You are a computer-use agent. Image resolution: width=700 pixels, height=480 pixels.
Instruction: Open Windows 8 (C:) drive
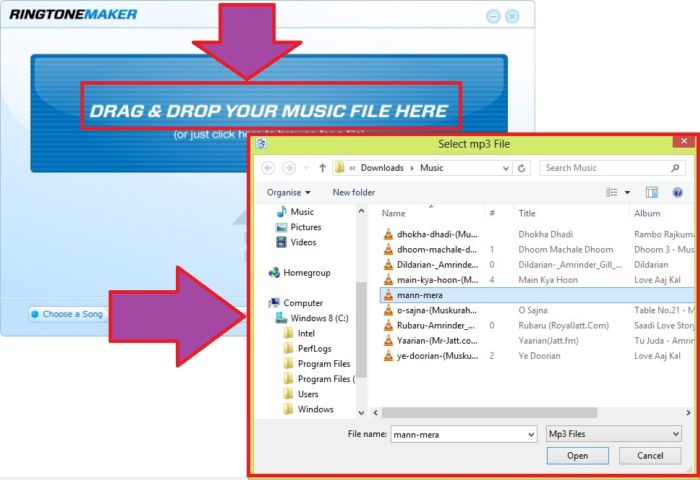coord(312,318)
